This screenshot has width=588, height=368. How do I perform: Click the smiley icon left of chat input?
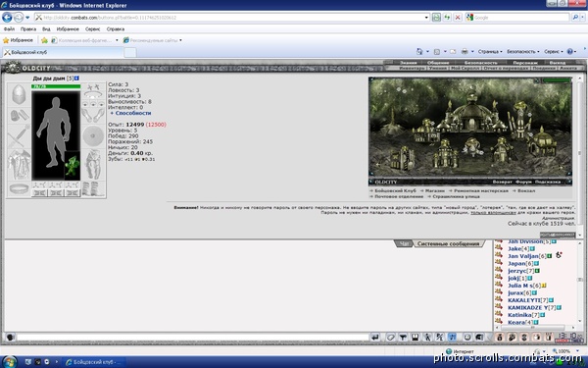pos(10,338)
